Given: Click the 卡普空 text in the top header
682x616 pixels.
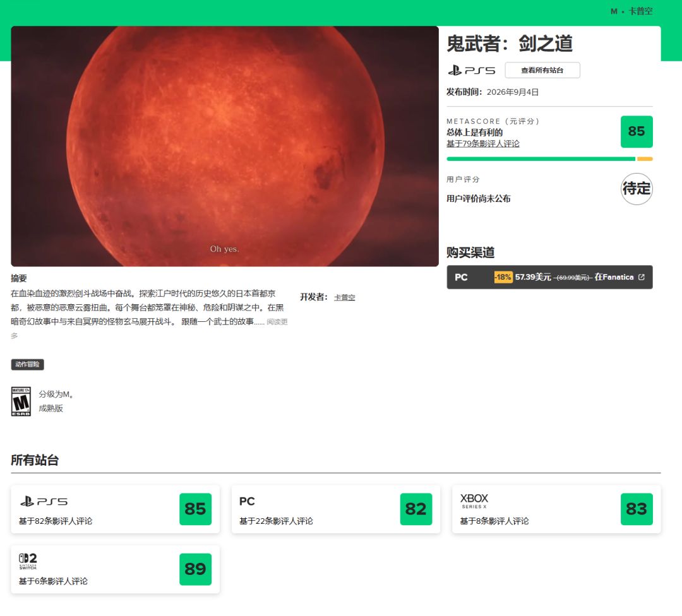Looking at the screenshot, I should (x=640, y=11).
